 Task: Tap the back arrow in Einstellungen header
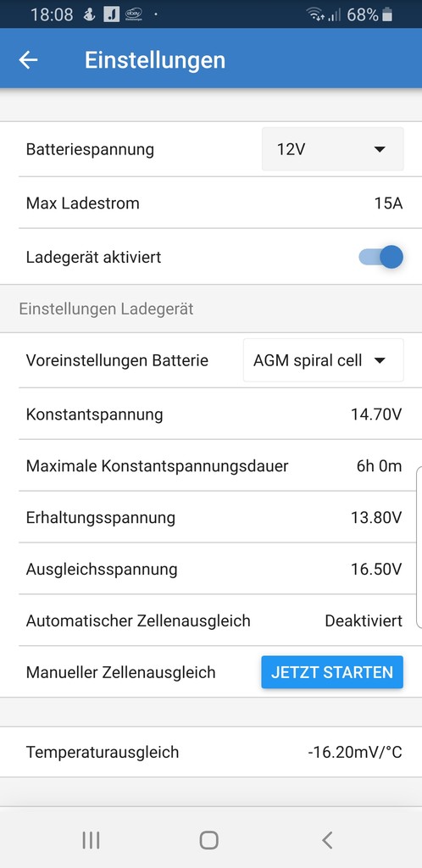click(x=28, y=60)
